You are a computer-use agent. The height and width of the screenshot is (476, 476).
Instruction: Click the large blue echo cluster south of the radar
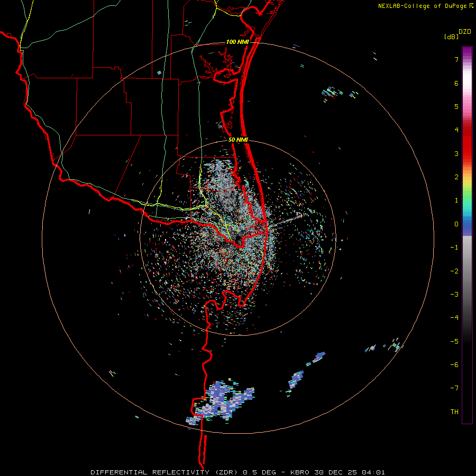(x=221, y=403)
